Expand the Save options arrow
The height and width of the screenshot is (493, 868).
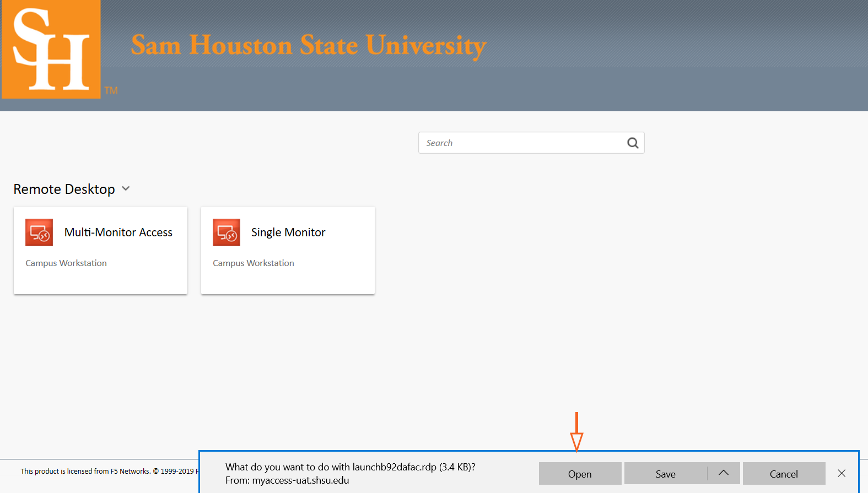tap(724, 473)
